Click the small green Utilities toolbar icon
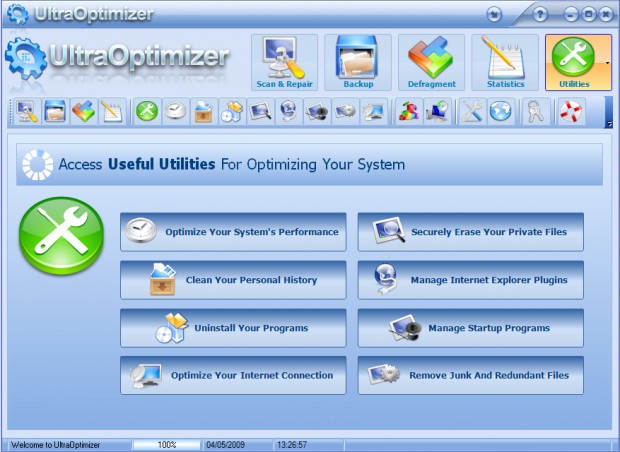Viewport: 620px width, 452px height. tap(147, 111)
